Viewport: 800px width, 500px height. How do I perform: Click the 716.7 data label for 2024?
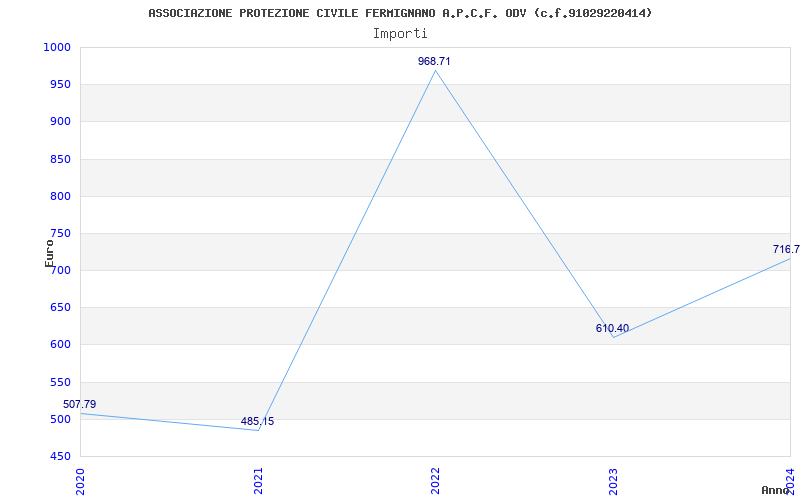tap(786, 249)
